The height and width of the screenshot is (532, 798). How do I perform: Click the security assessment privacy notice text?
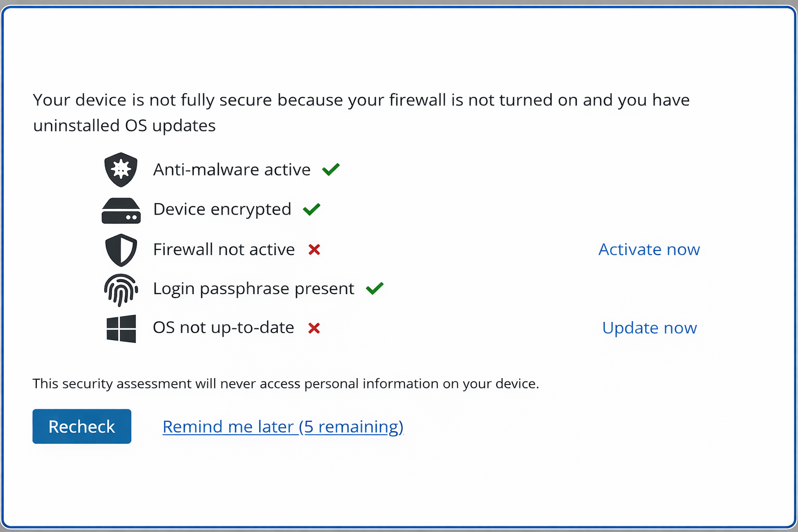286,383
